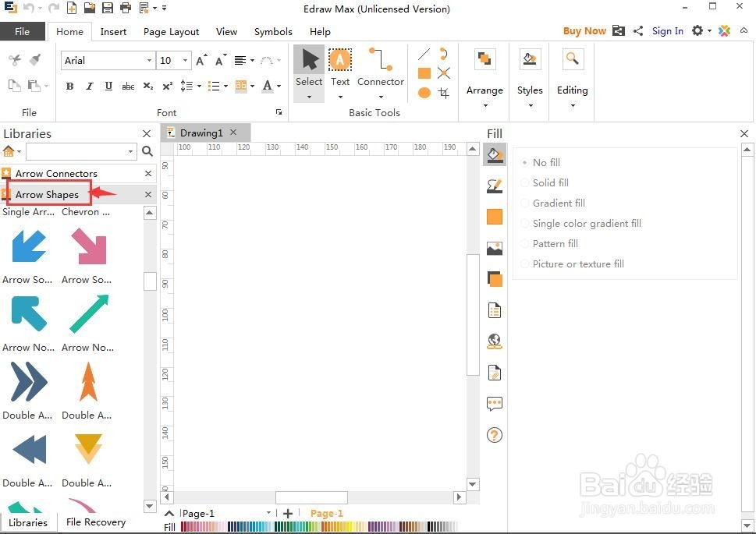The width and height of the screenshot is (756, 534).
Task: Increase font size with the larger A
Action: point(201,60)
